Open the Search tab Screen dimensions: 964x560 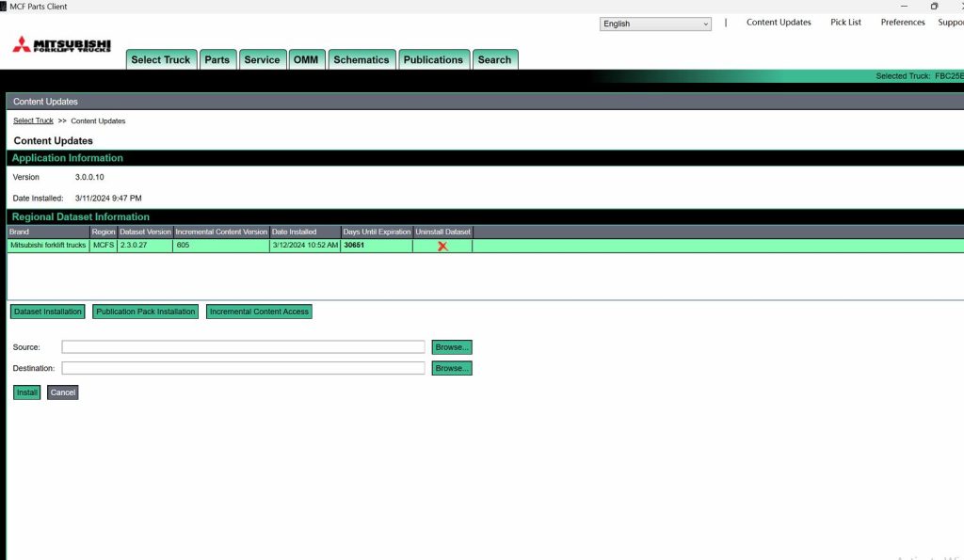[495, 58]
